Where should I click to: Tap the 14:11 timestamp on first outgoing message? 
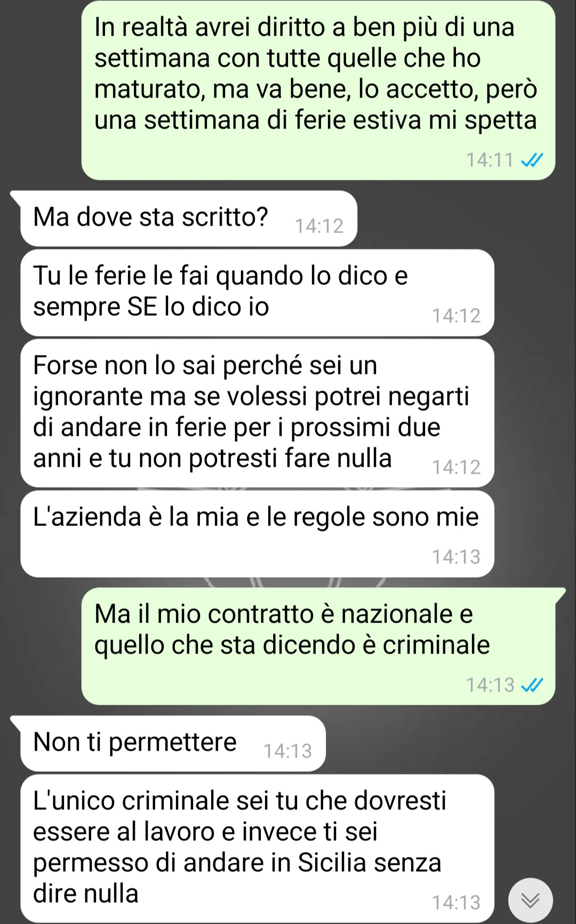point(490,160)
